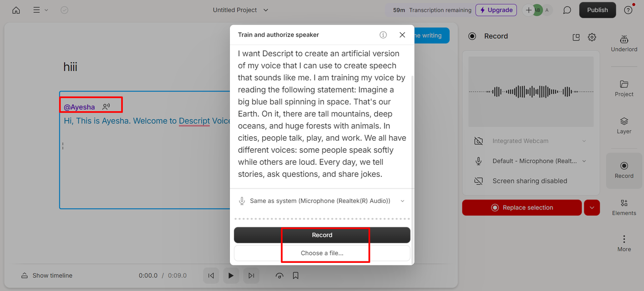Skip forward with next button
The width and height of the screenshot is (644, 291).
point(251,275)
